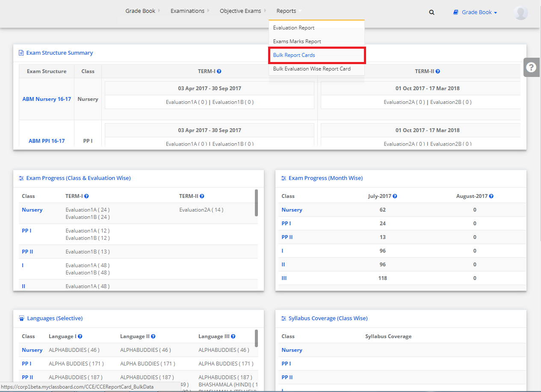Click help icon next to TERM-I in summary header
This screenshot has width=541, height=392.
pos(219,71)
